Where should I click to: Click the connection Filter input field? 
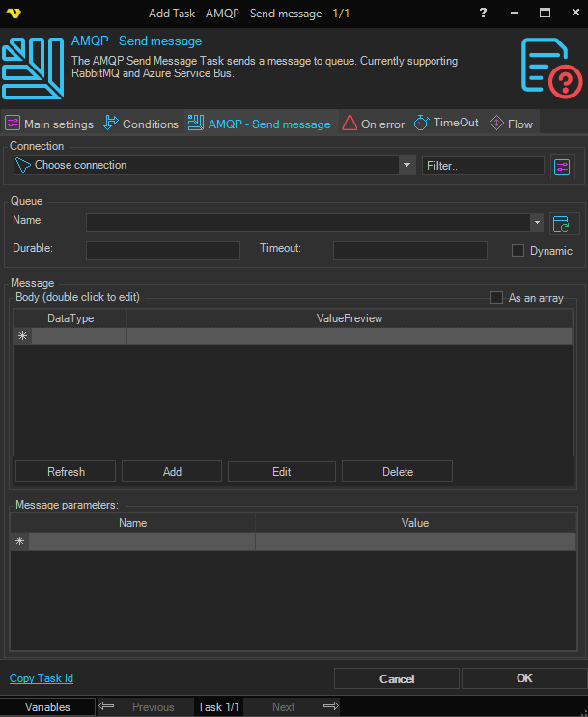[483, 166]
